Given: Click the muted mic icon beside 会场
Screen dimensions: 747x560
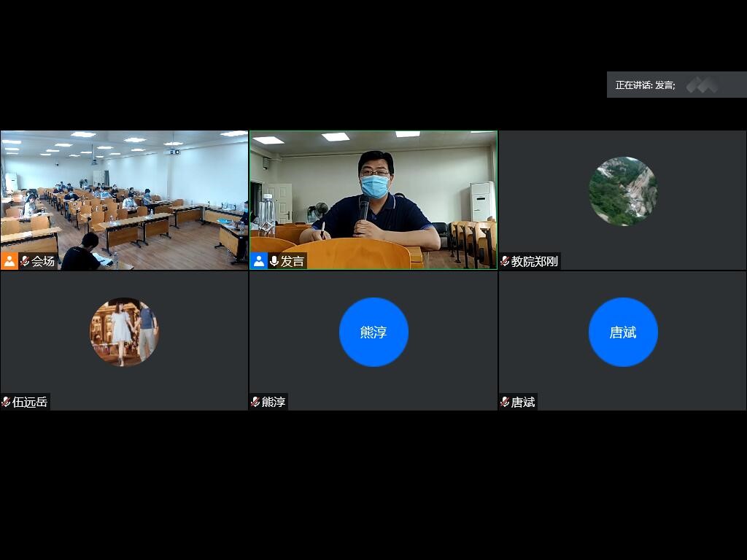Looking at the screenshot, I should (x=25, y=261).
